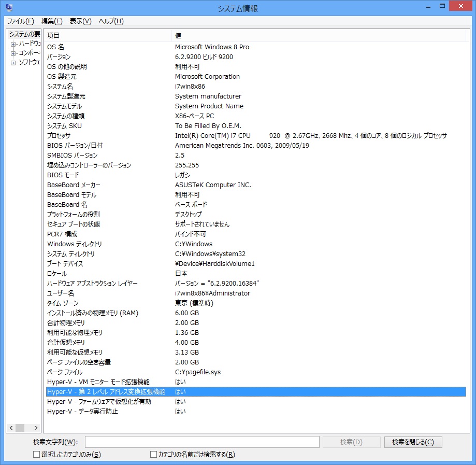Select the システム製造元 row
Viewport: 476px width, 465px height.
(x=256, y=96)
